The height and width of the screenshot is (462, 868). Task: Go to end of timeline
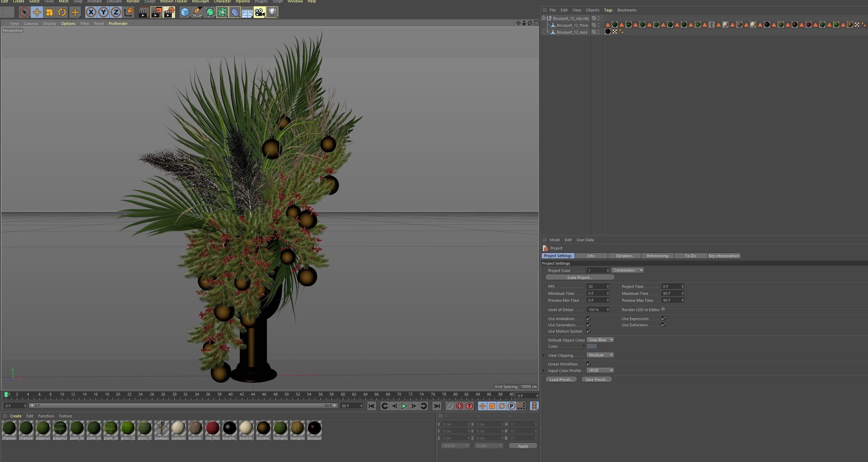(437, 406)
